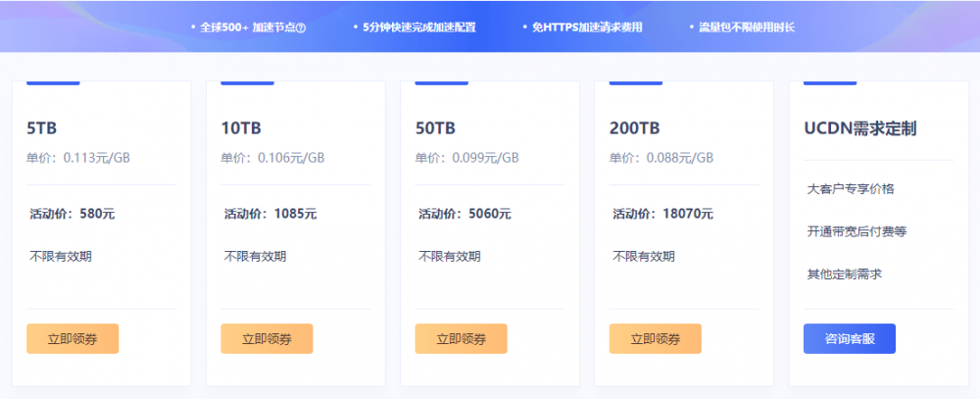The height and width of the screenshot is (399, 980).
Task: Click unit price 0.106元/GB
Action: 291,158
